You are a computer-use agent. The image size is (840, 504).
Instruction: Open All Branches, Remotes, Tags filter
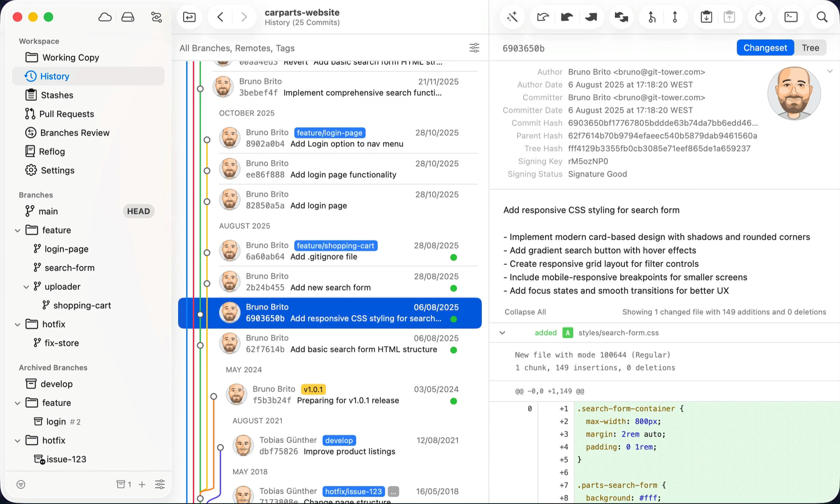click(237, 48)
